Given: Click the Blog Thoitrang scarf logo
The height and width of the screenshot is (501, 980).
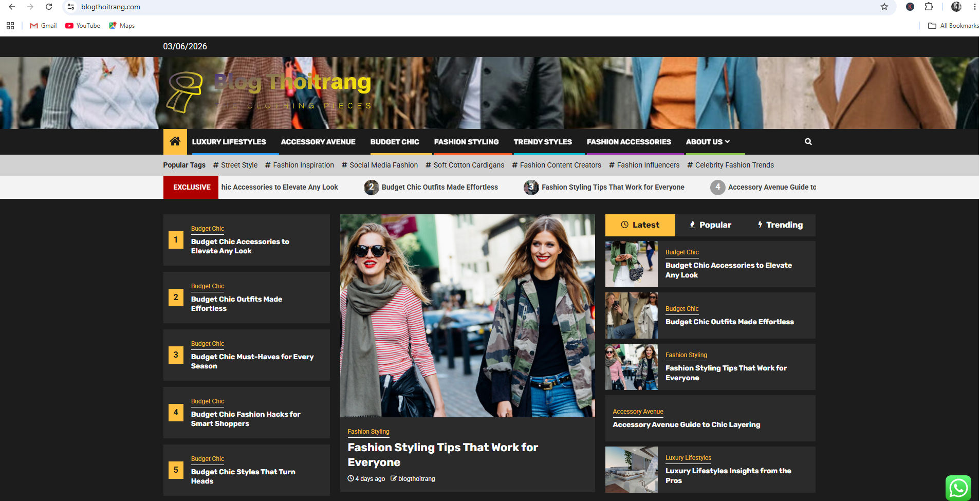Looking at the screenshot, I should coord(184,92).
